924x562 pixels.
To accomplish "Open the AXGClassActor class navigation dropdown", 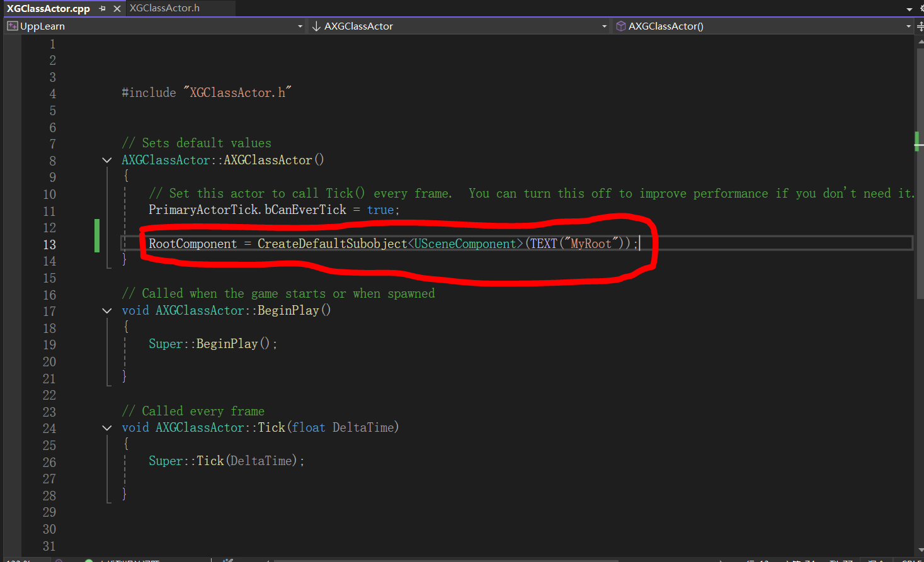I will 604,26.
